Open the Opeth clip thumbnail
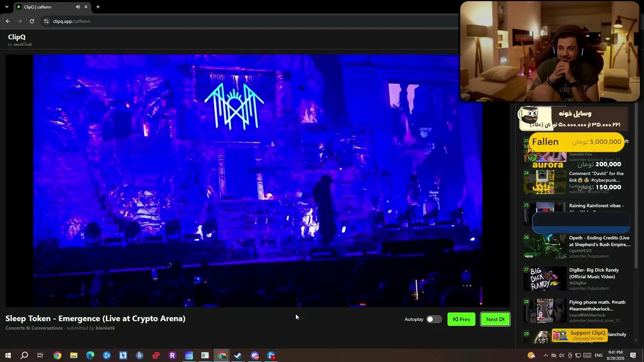Viewport: 644px width, 362px height. [545, 246]
